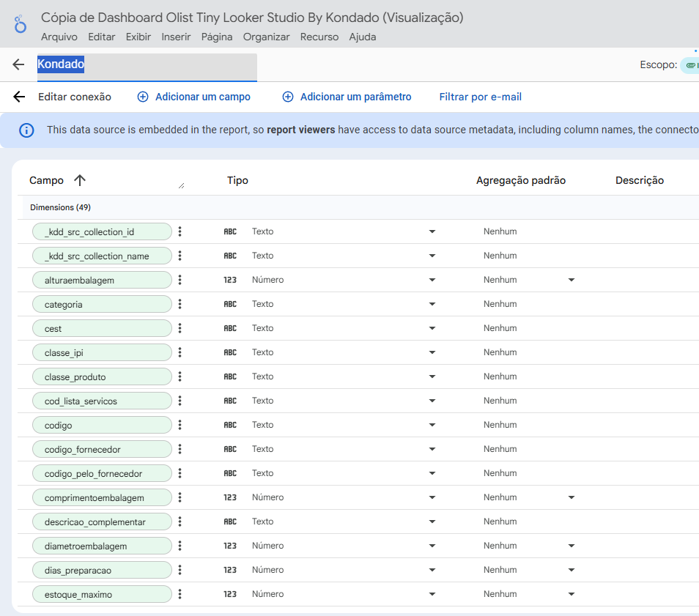699x616 pixels.
Task: Open three-dot menu for categoria field
Action: coord(180,304)
